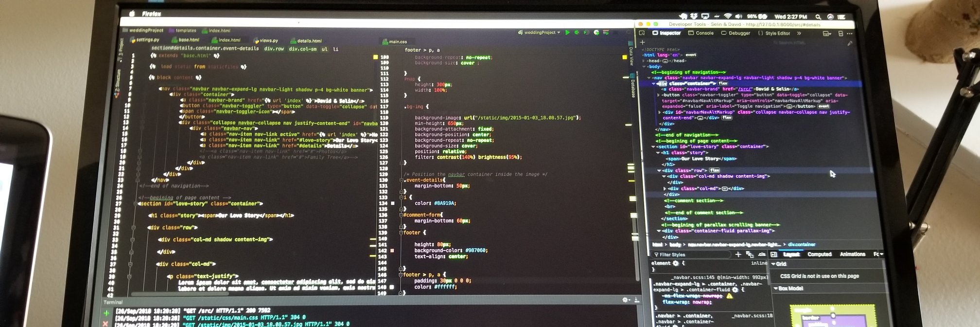The height and width of the screenshot is (327, 980).
Task: Toggle DevTools dock side icon
Action: click(x=840, y=34)
